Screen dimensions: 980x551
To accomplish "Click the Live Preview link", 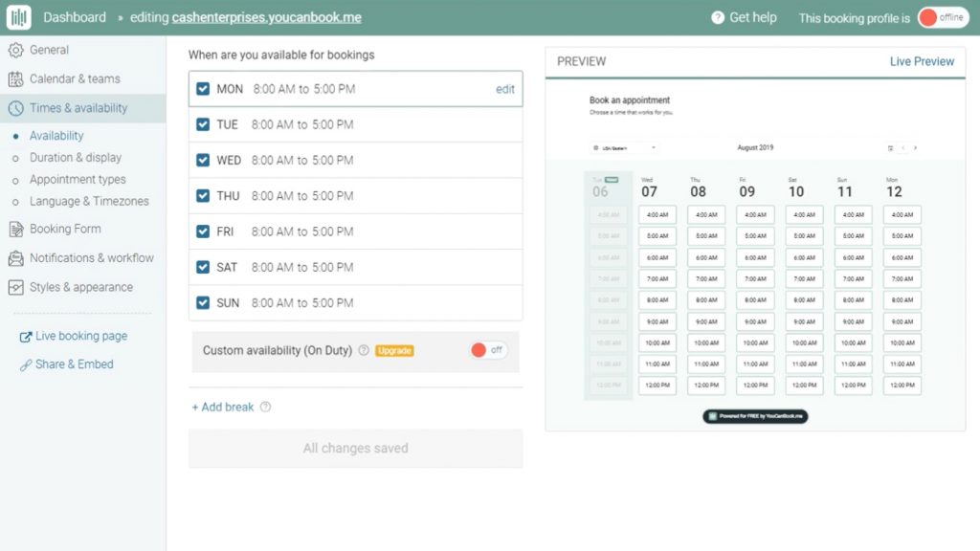I will pyautogui.click(x=921, y=61).
